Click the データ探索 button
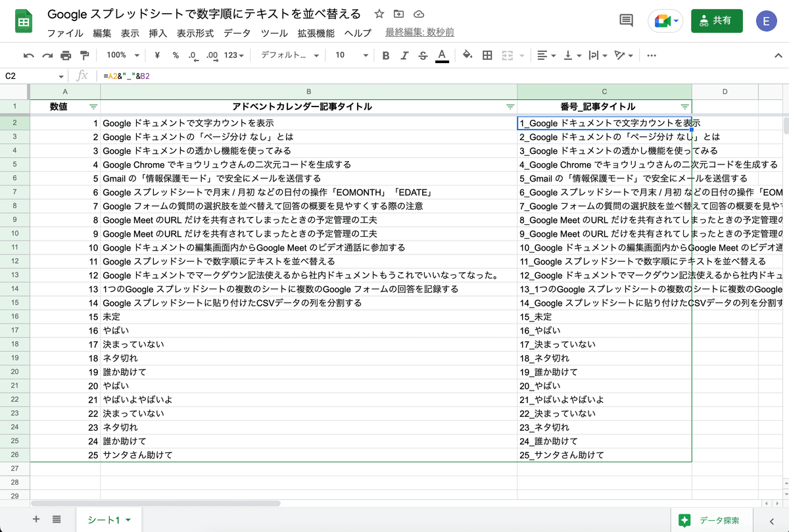Screen dimensions: 789x532 point(711,520)
